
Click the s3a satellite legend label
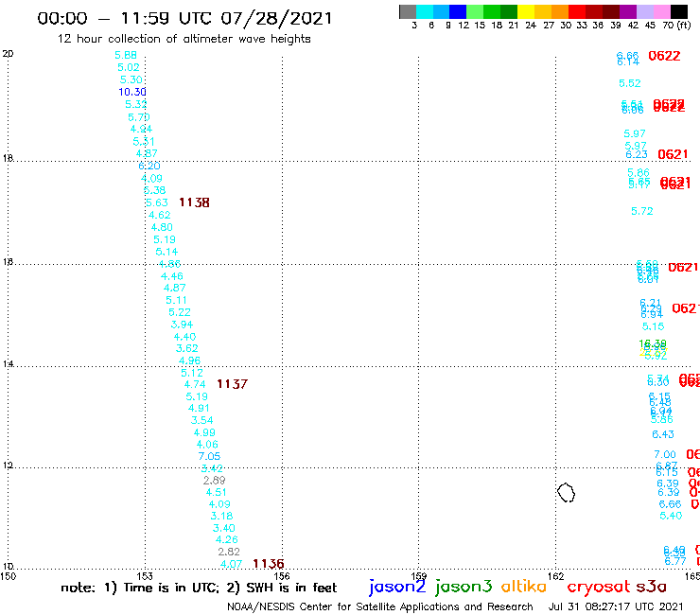[x=652, y=587]
